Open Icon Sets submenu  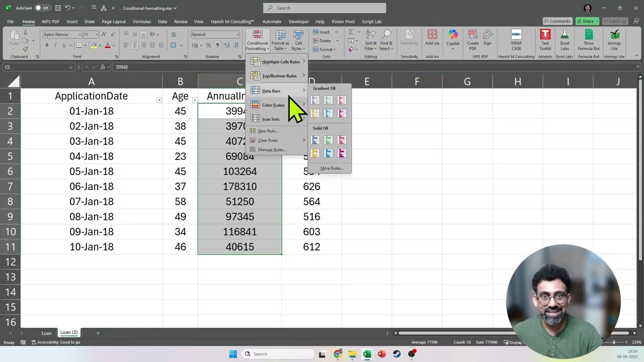pos(278,119)
